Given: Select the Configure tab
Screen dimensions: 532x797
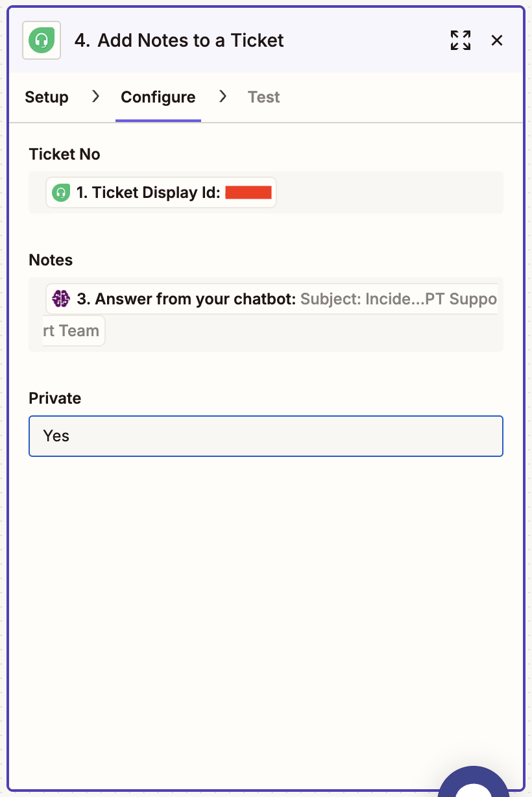Looking at the screenshot, I should point(158,97).
